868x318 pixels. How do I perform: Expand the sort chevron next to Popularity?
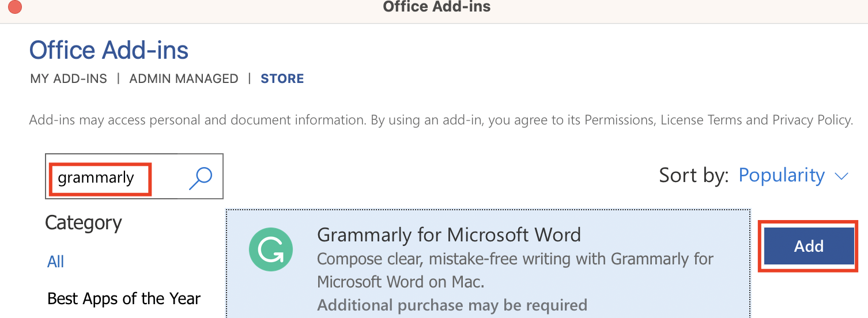pyautogui.click(x=841, y=176)
